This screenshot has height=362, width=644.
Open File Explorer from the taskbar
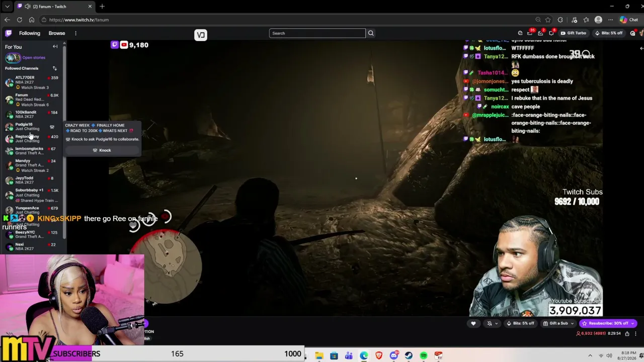coord(319,356)
